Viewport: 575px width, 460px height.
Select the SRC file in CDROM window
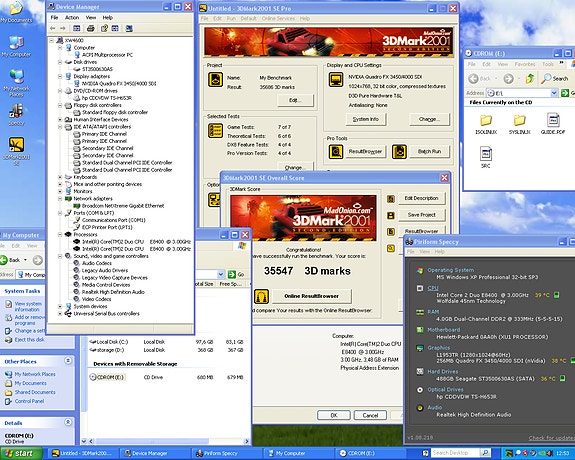(486, 157)
